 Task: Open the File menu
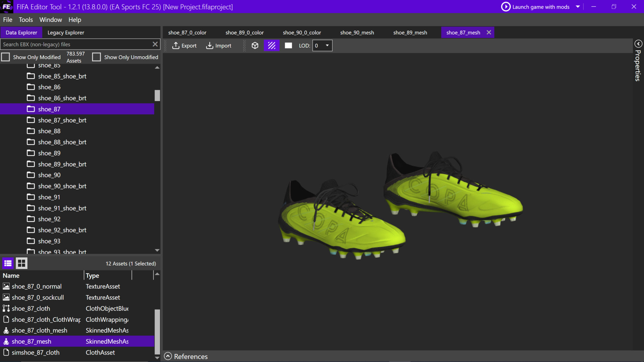8,20
